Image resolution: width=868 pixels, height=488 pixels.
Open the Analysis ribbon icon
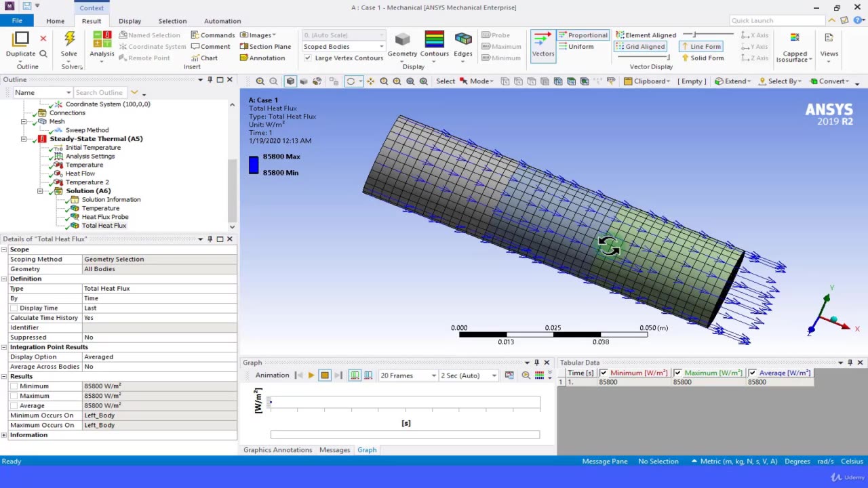pos(102,39)
